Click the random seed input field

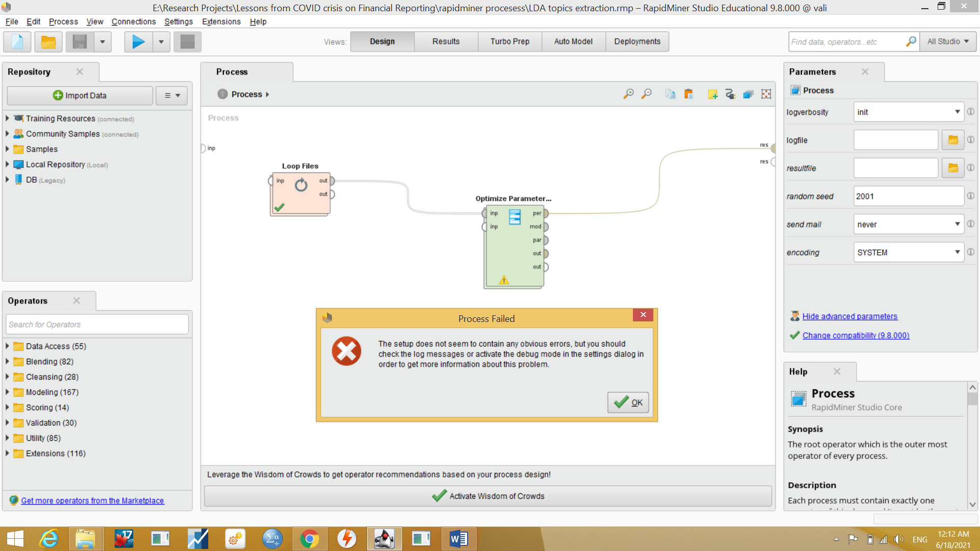coord(908,196)
